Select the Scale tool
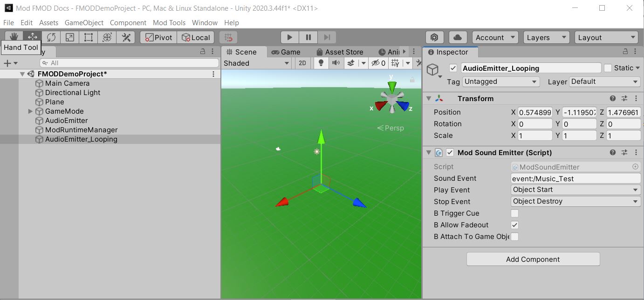644x300 pixels. coord(69,37)
